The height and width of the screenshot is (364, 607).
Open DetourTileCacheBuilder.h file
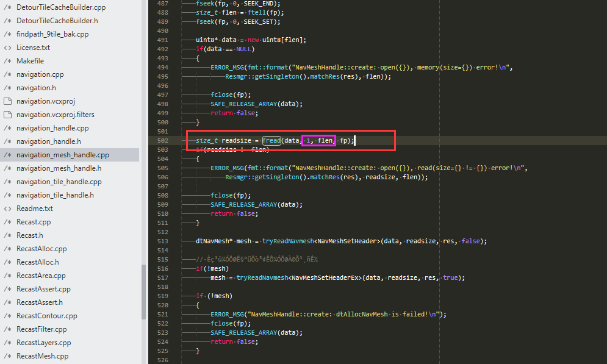57,21
